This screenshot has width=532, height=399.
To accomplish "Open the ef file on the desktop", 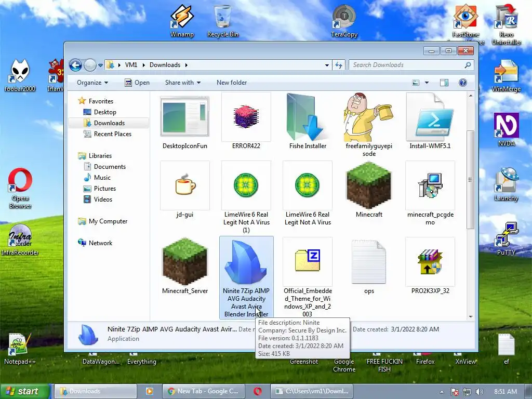I will click(506, 349).
